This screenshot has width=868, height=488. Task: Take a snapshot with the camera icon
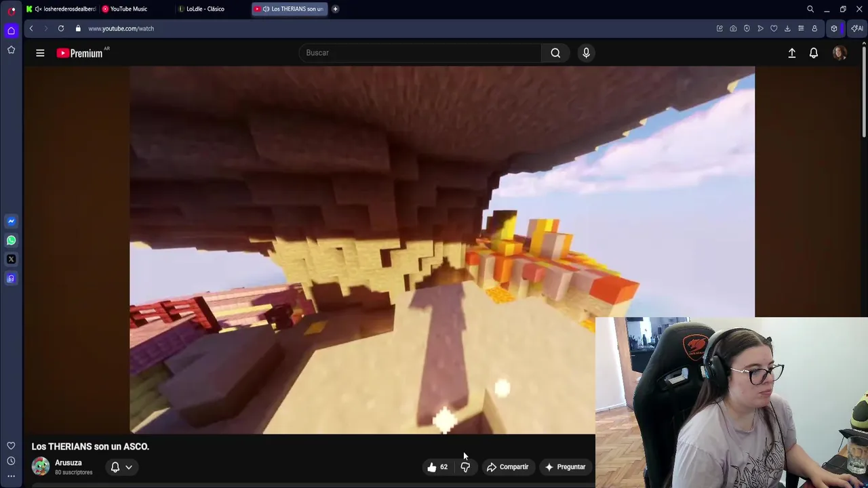[x=733, y=28]
